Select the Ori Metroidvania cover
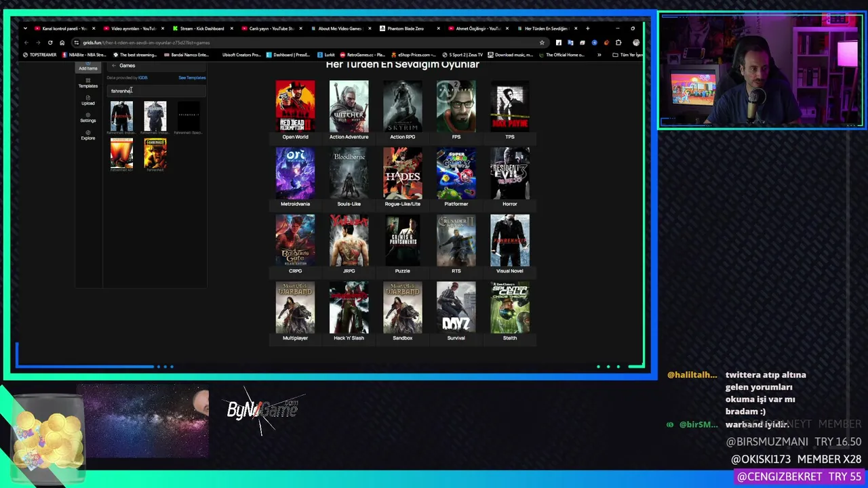 (295, 173)
